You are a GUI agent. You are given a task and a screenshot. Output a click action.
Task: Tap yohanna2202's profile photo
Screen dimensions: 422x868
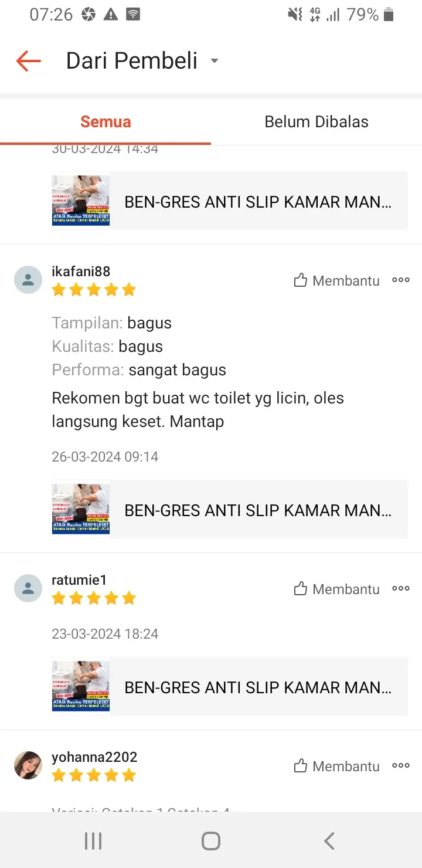(28, 765)
